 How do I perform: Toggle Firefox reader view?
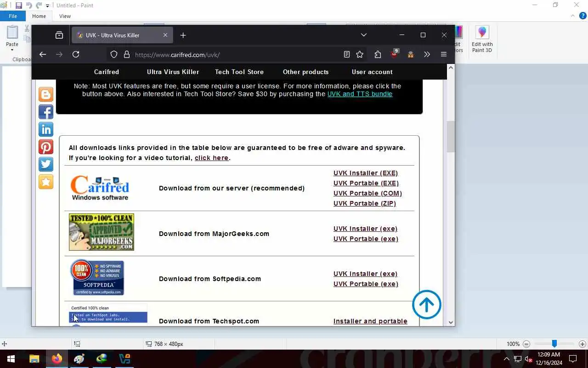[x=347, y=54]
